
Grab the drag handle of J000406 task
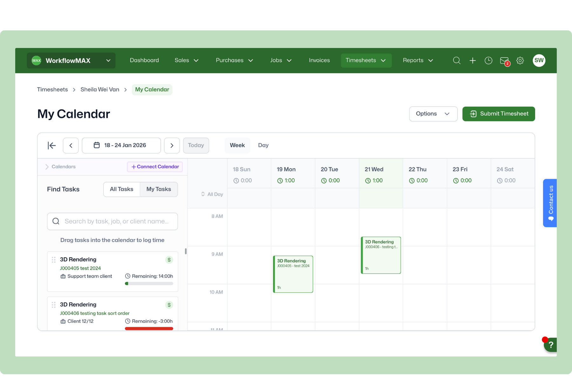point(54,305)
